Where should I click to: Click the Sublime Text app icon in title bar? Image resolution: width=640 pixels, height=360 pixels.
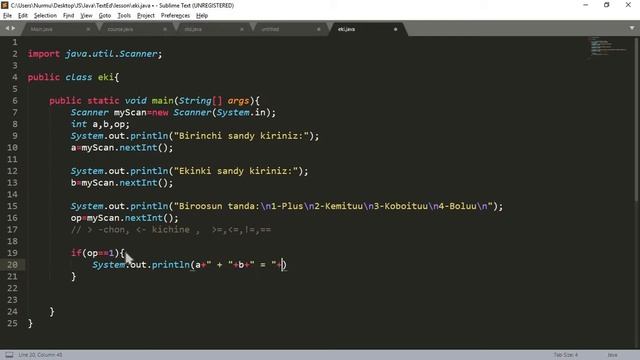point(4,5)
